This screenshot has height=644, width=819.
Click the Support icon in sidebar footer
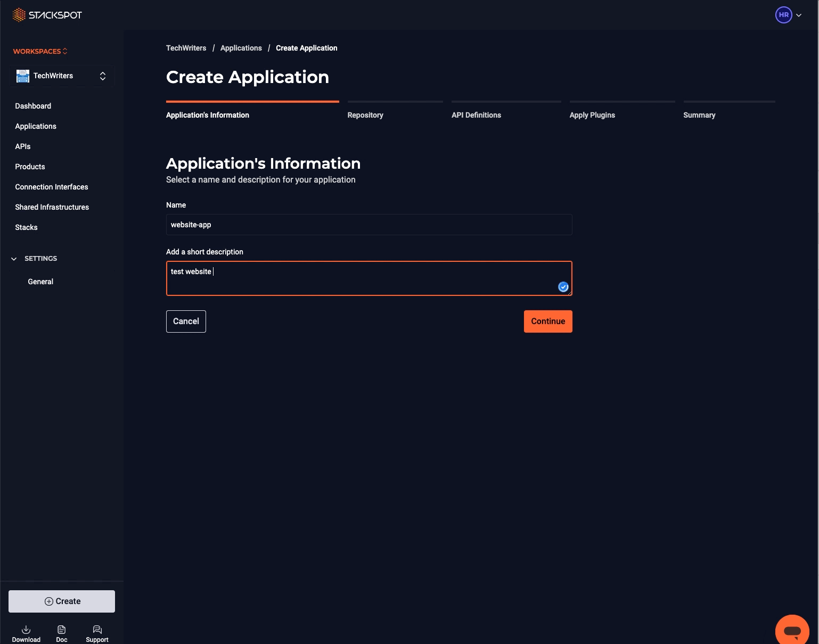click(x=97, y=630)
